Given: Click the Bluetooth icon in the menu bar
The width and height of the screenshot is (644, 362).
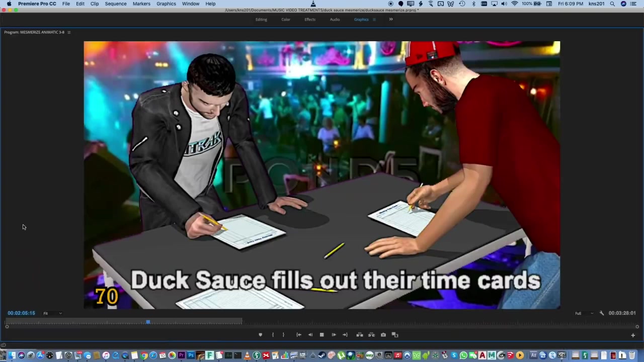Looking at the screenshot, I should 473,4.
